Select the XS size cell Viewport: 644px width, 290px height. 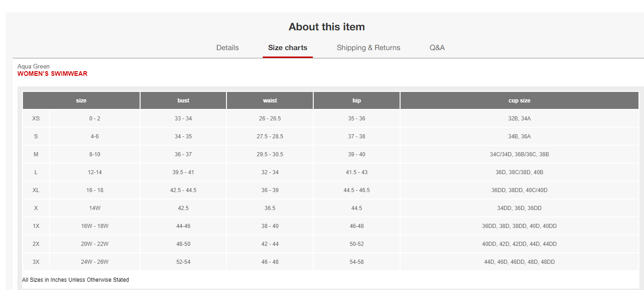pyautogui.click(x=36, y=119)
